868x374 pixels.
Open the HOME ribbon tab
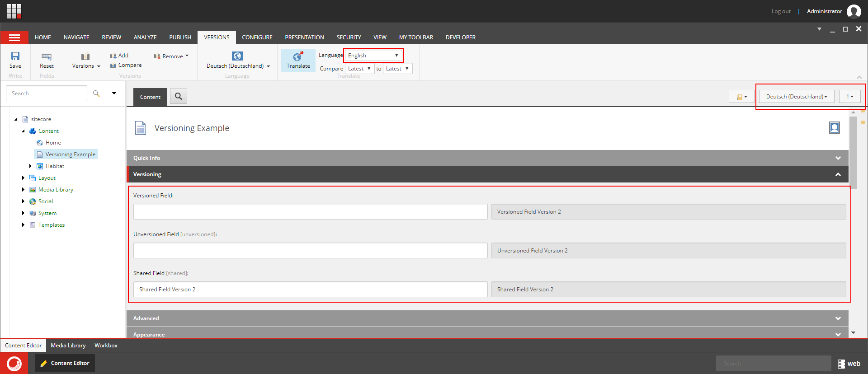43,37
